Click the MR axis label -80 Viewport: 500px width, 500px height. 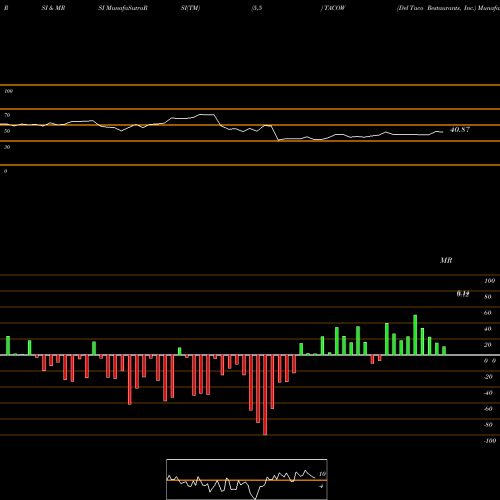pos(488,425)
